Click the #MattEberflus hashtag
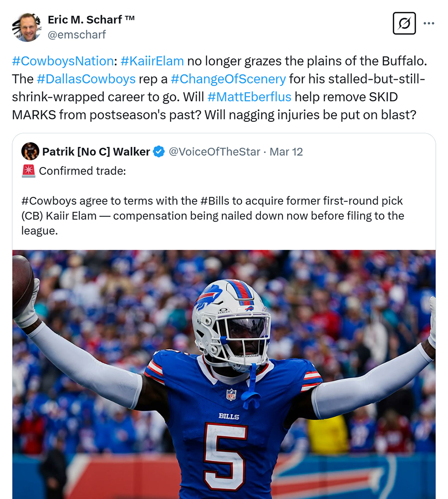The image size is (448, 499). [x=249, y=97]
